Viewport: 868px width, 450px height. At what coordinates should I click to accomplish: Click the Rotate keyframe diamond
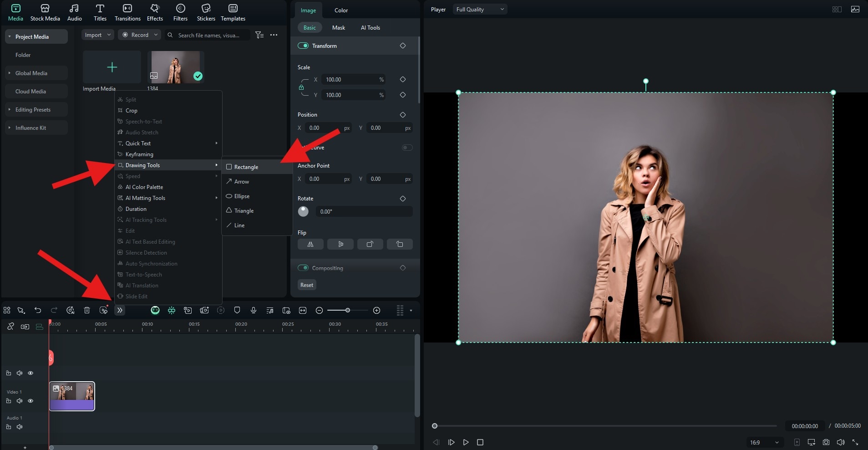click(403, 199)
